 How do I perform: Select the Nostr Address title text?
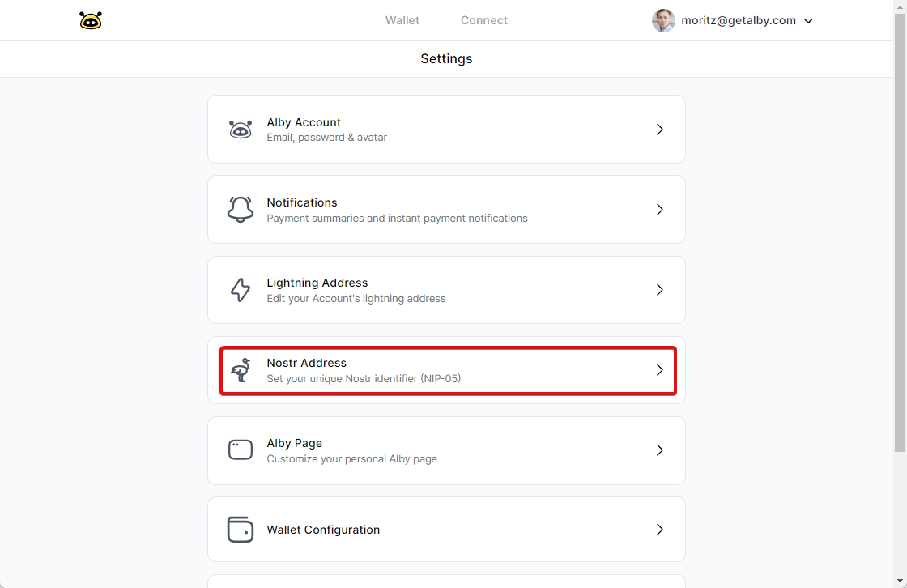pyautogui.click(x=306, y=363)
